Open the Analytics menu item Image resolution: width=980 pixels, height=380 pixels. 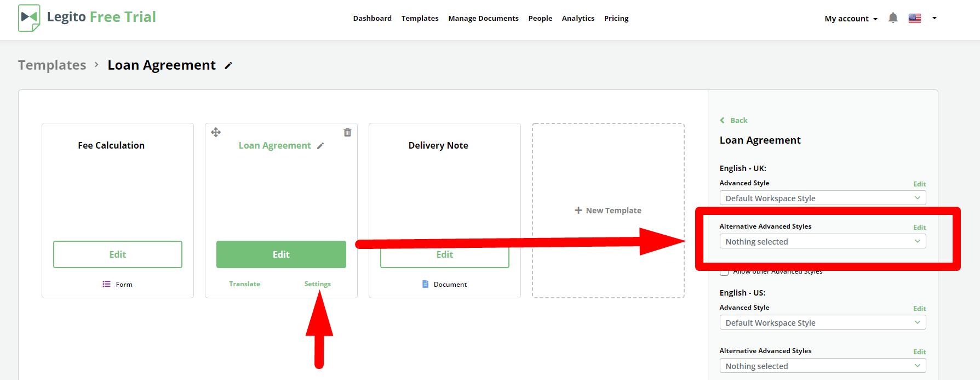[578, 19]
